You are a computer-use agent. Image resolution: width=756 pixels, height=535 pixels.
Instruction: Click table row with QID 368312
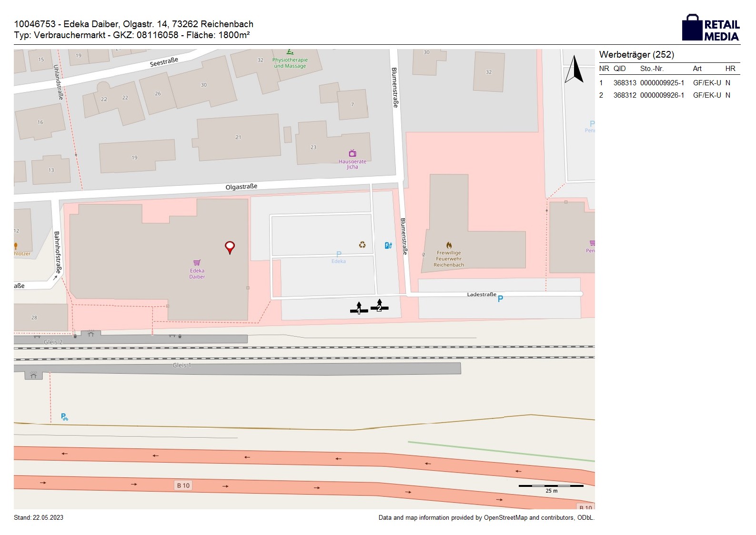pos(669,95)
